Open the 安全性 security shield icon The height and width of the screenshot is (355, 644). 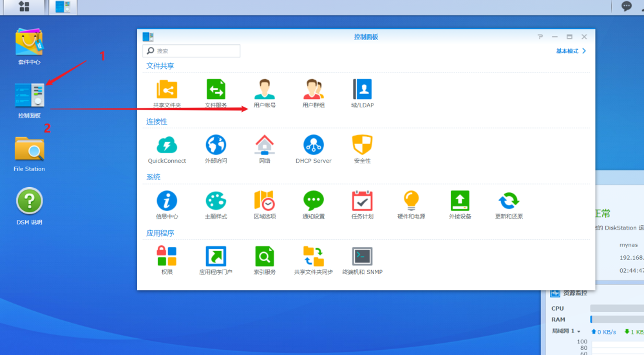[362, 145]
